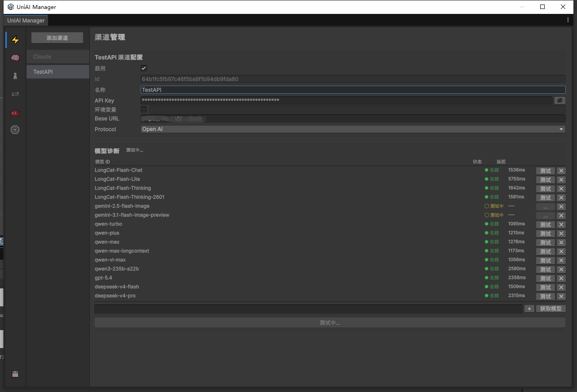This screenshot has width=577, height=392.
Task: Remove the qwen-max-longcontext model row
Action: point(561,252)
